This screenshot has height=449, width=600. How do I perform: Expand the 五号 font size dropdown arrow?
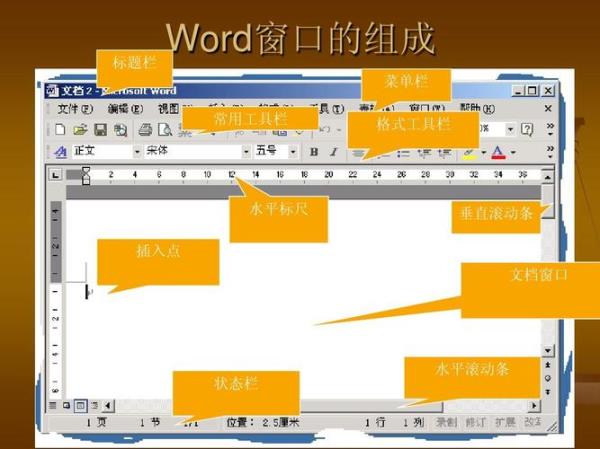tap(293, 152)
